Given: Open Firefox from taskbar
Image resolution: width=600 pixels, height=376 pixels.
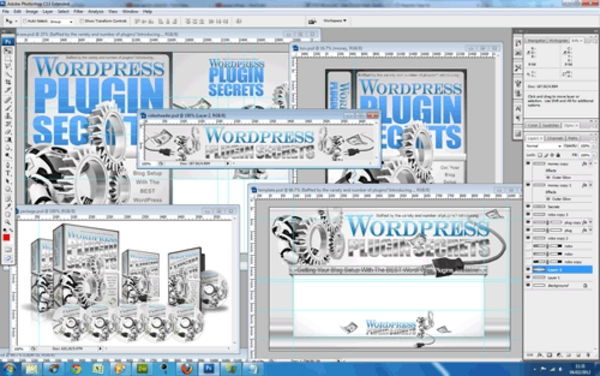Looking at the screenshot, I should pyautogui.click(x=186, y=369).
